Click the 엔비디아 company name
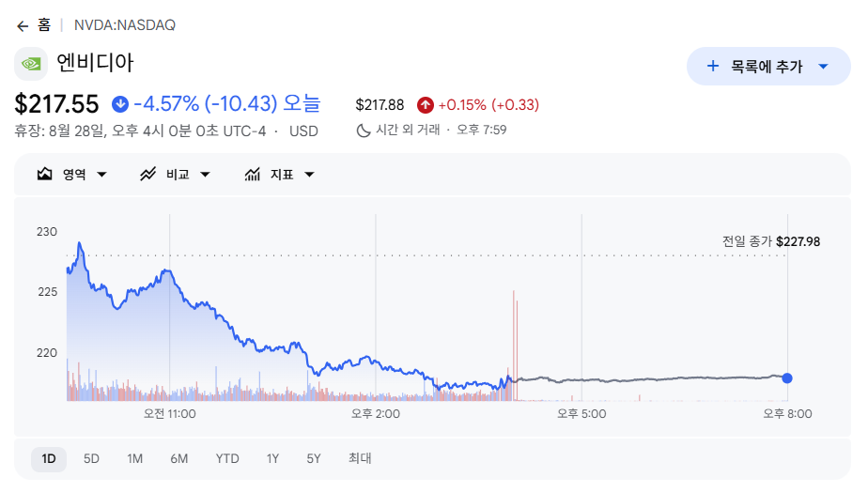This screenshot has height=493, width=868. coord(95,63)
